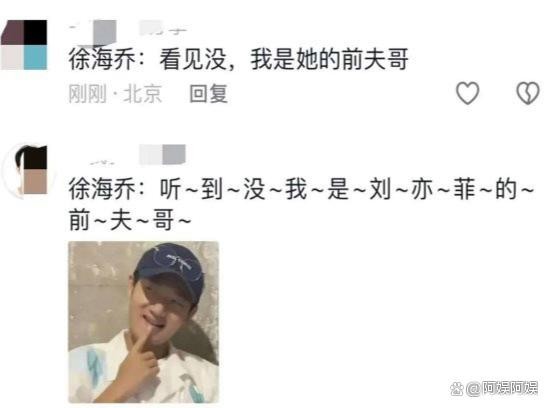Reply to the first comment via 回复
The height and width of the screenshot is (408, 549).
(x=208, y=94)
